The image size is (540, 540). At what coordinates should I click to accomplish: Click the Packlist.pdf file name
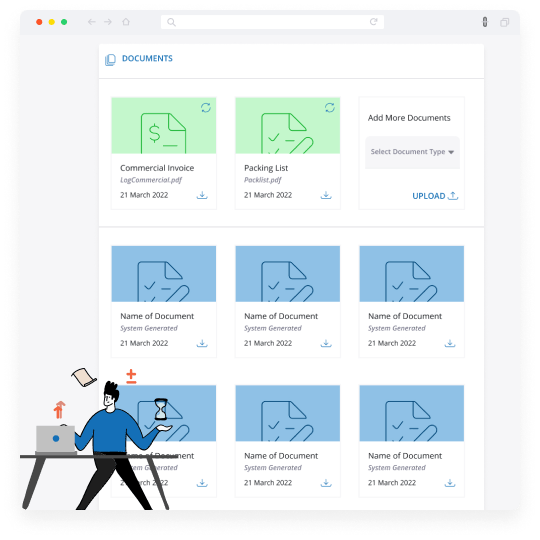pos(263,180)
